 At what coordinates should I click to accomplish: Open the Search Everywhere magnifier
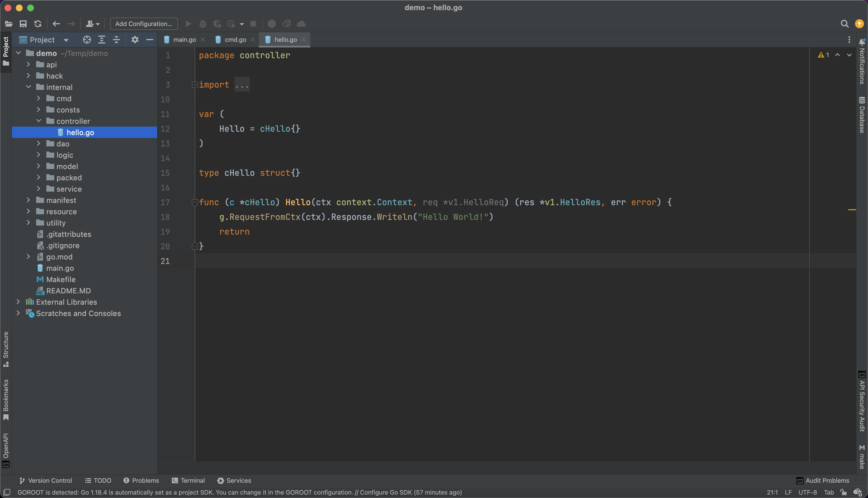(845, 24)
